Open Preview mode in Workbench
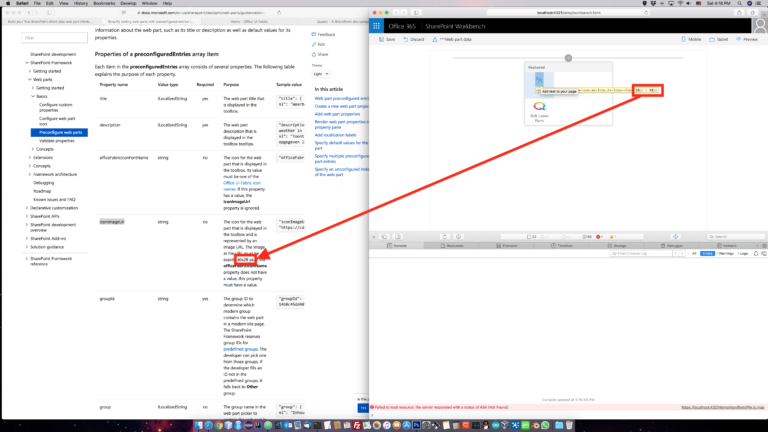Viewport: 768px width, 432px height. pos(747,39)
